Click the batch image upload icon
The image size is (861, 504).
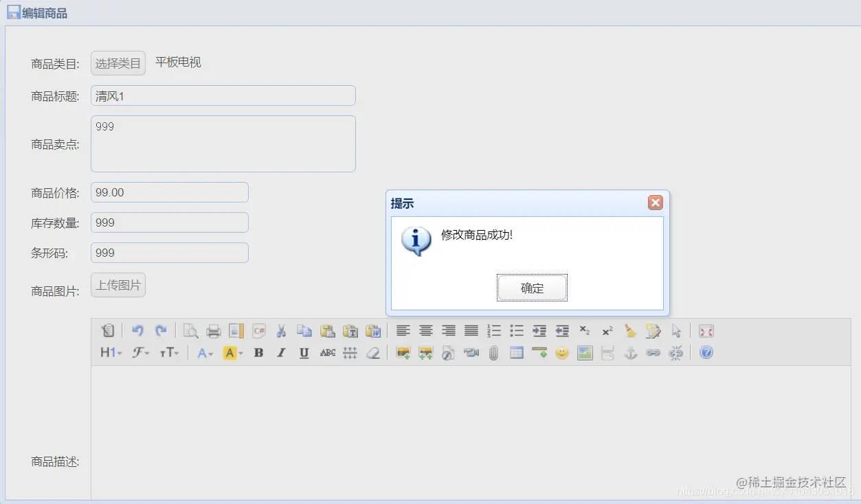[426, 353]
